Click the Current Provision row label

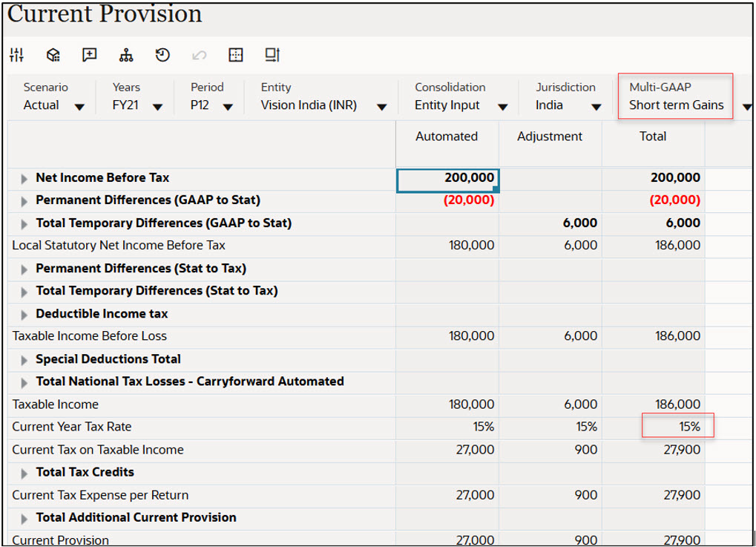[60, 540]
